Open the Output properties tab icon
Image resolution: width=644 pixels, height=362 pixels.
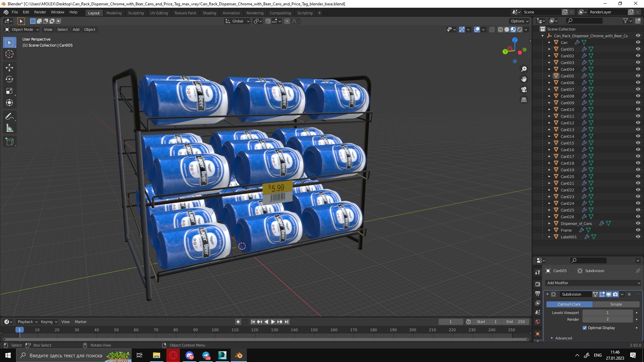538,294
